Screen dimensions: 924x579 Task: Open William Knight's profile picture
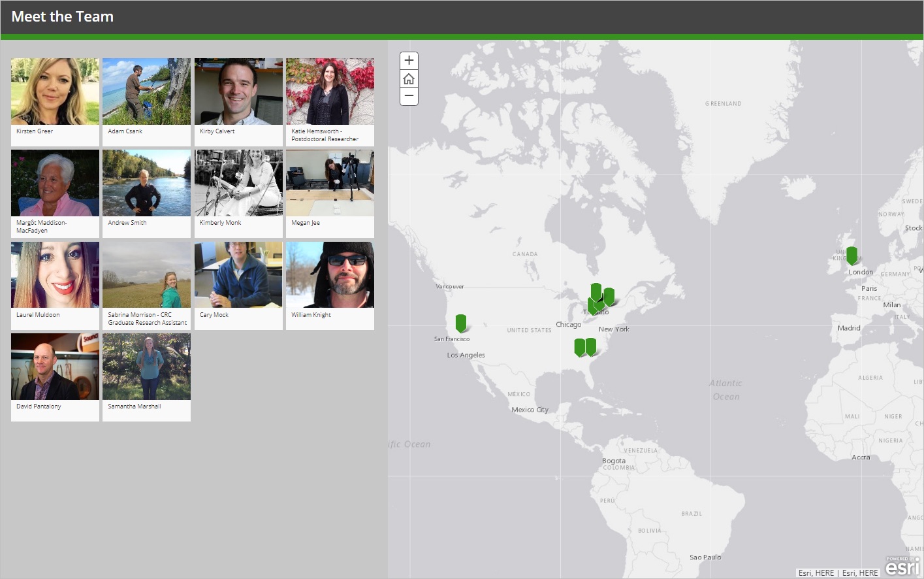pos(330,275)
